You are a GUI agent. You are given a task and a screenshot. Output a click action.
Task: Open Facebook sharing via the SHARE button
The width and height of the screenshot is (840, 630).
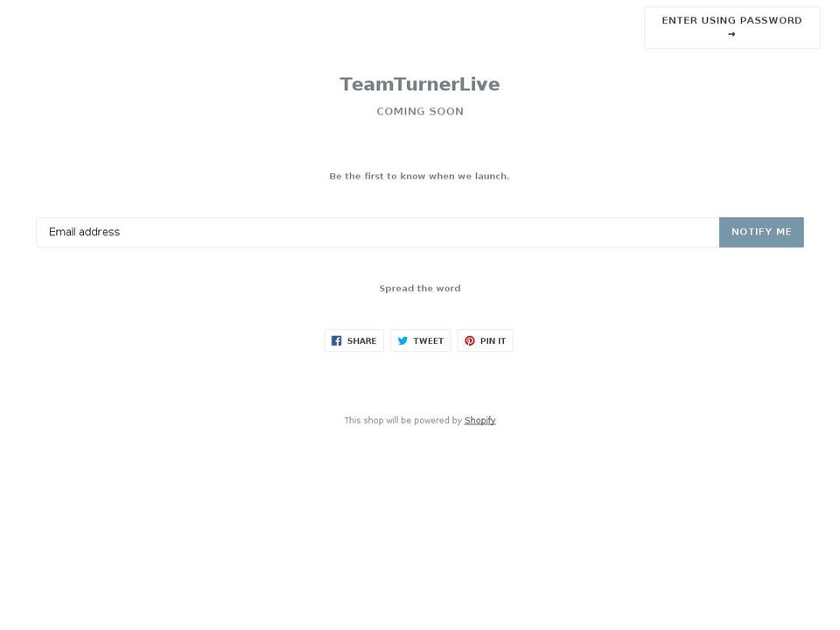click(x=353, y=340)
